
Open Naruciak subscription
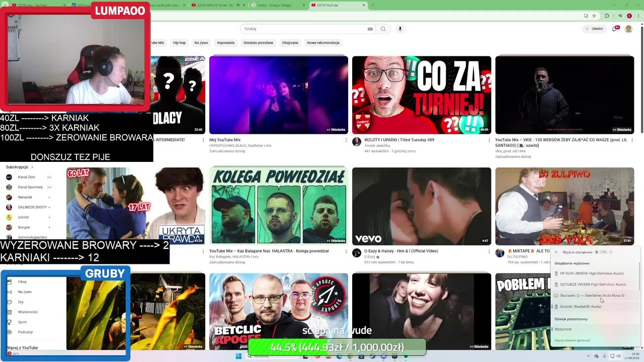(x=29, y=197)
